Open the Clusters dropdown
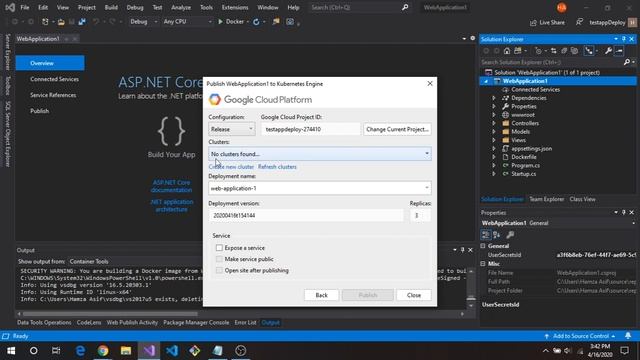The image size is (640, 360). tap(320, 154)
